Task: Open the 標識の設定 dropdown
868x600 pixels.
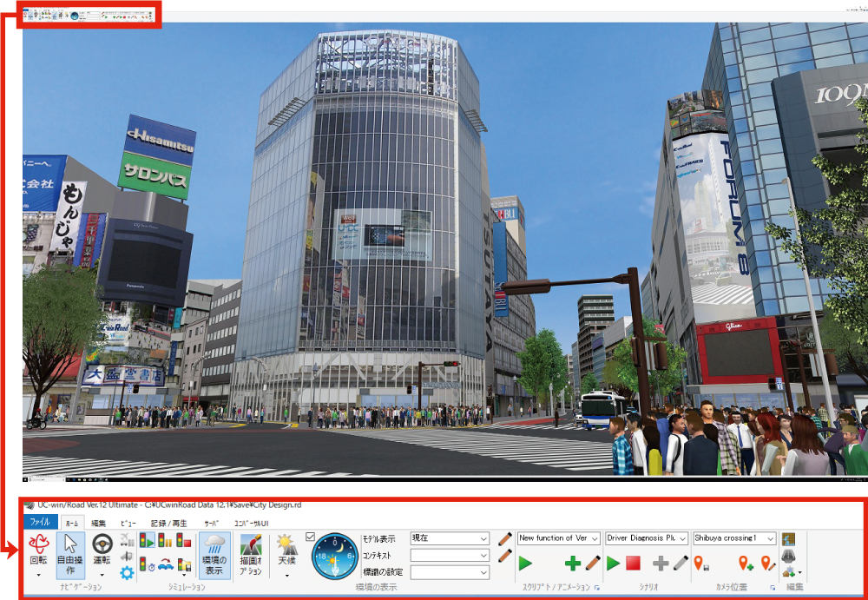Action: (x=450, y=573)
